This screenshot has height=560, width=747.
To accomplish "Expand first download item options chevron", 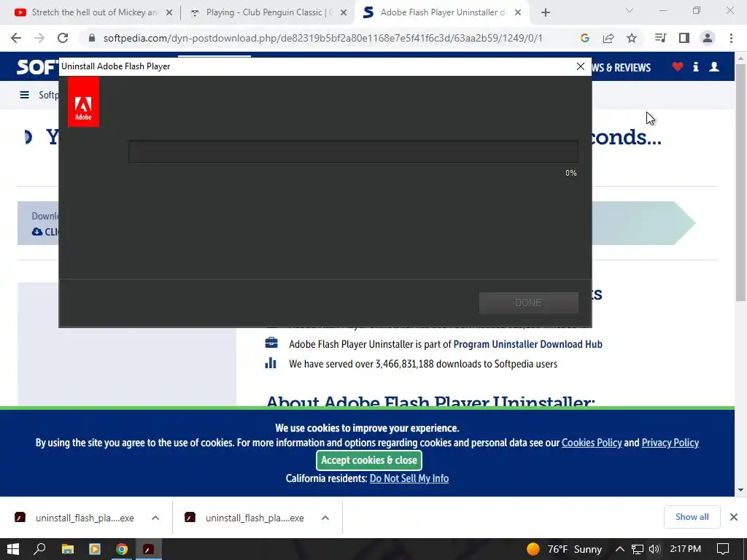I will (155, 518).
